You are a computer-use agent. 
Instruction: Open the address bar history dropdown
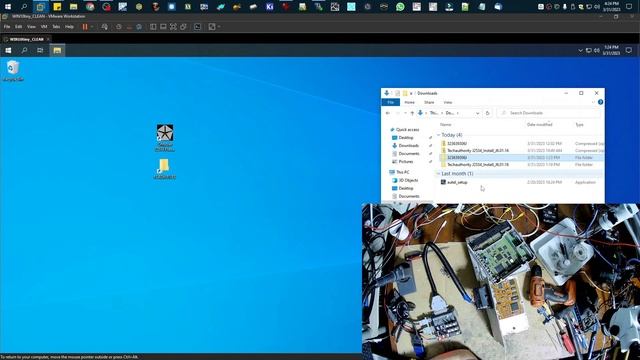[x=477, y=113]
